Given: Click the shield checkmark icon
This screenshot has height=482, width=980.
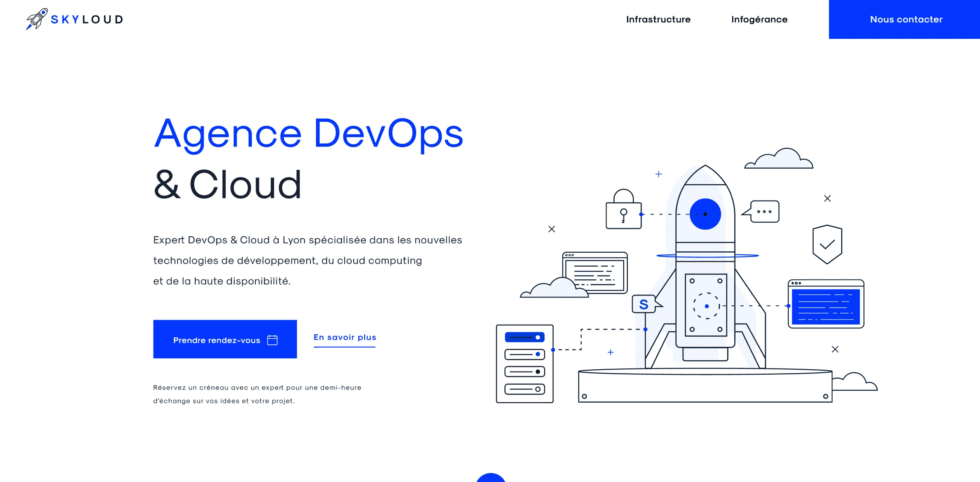Looking at the screenshot, I should click(x=827, y=244).
